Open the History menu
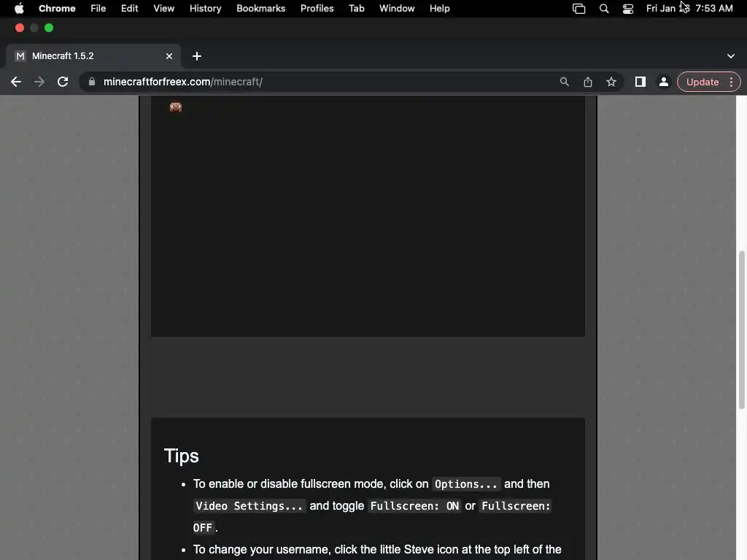Image resolution: width=747 pixels, height=560 pixels. click(x=205, y=9)
